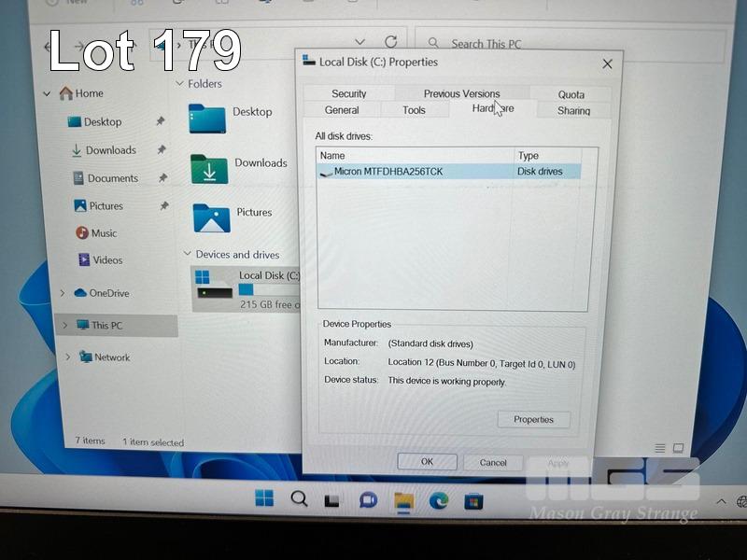The height and width of the screenshot is (560, 747).
Task: Expand the Network tree node
Action: pyautogui.click(x=68, y=357)
